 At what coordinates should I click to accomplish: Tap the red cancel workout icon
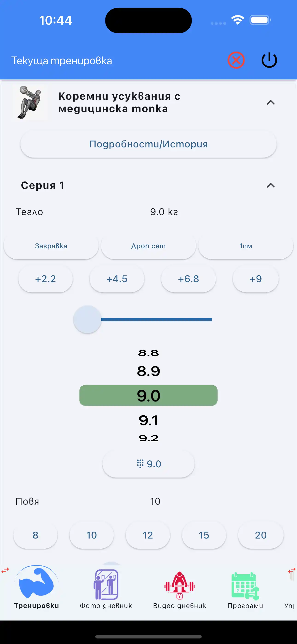click(236, 60)
